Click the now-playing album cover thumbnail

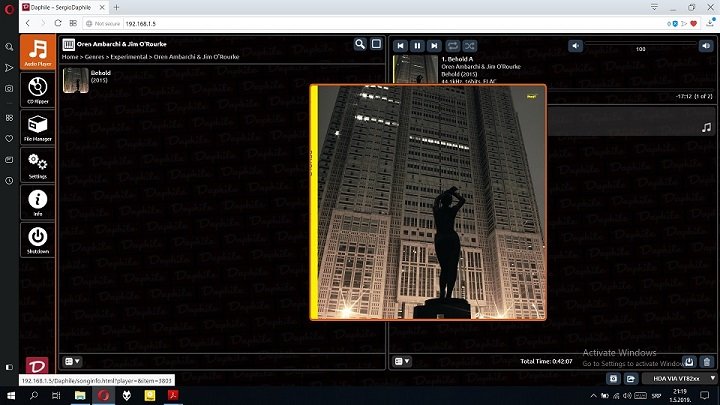[415, 69]
